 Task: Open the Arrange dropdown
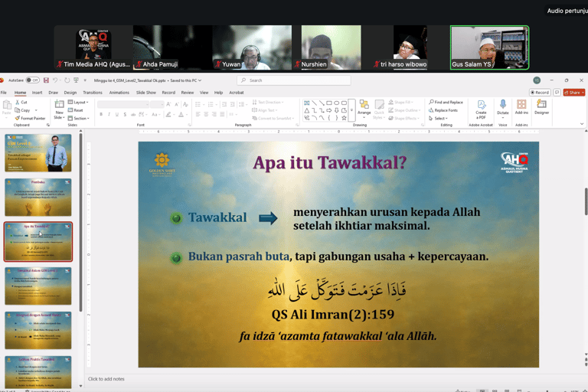point(364,109)
